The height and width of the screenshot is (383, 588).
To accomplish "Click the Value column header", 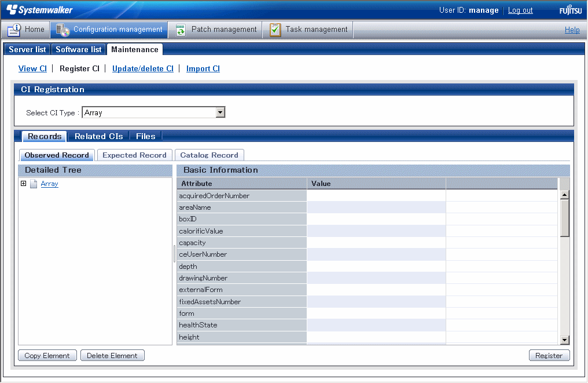I will [x=377, y=184].
